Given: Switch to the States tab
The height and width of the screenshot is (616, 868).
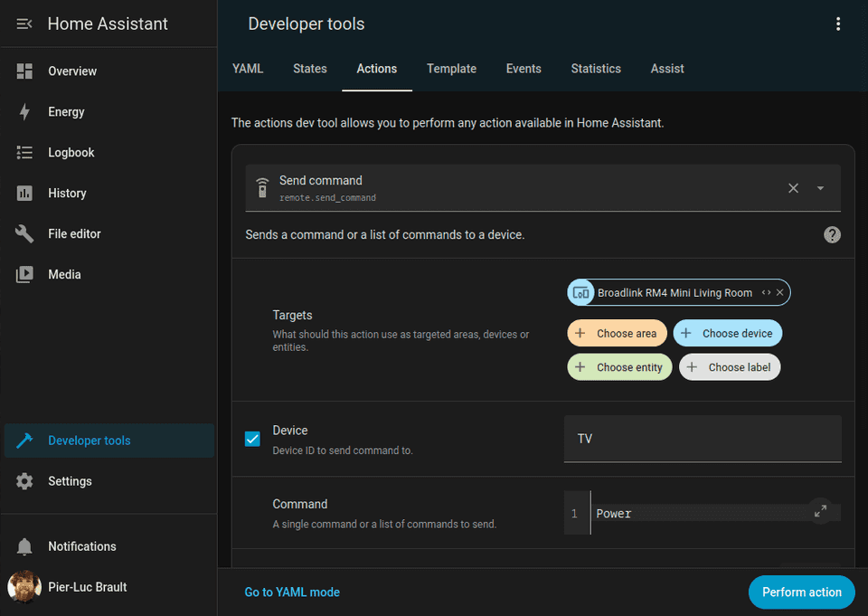Looking at the screenshot, I should pos(309,69).
